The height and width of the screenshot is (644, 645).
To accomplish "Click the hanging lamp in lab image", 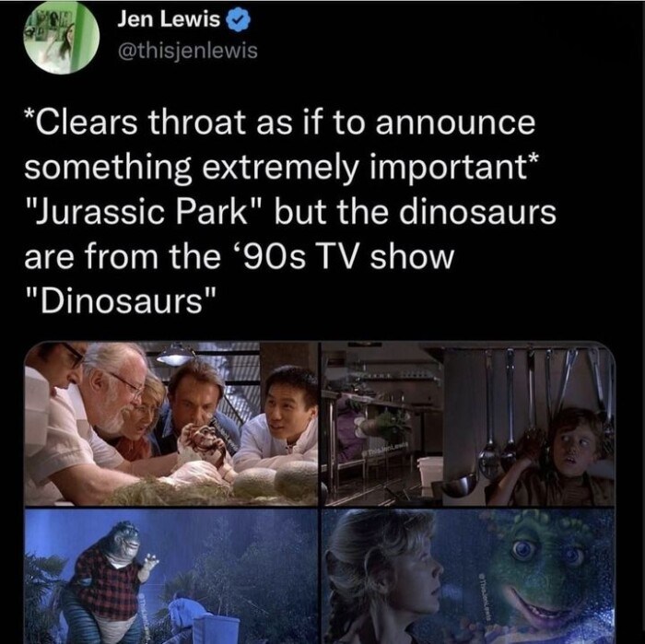I will (x=176, y=355).
